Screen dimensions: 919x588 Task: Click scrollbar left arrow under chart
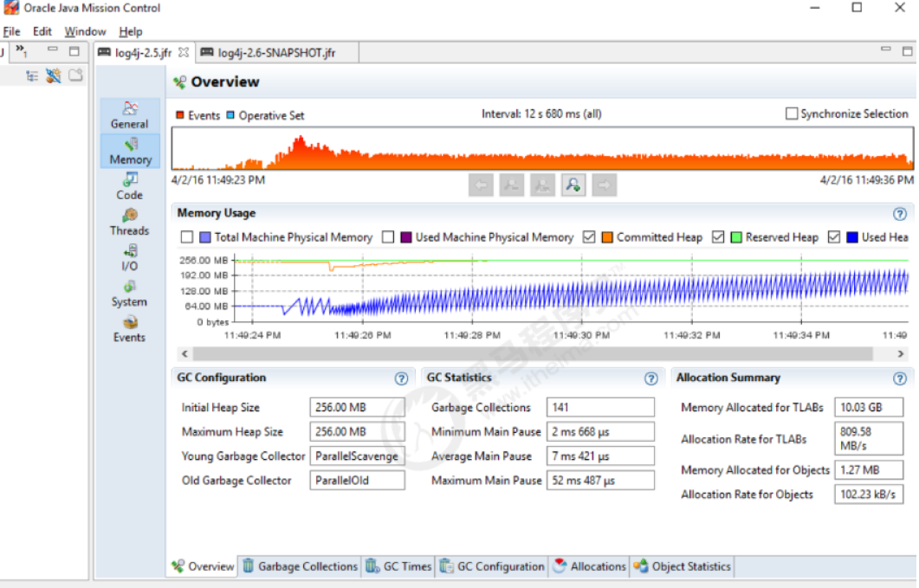pos(185,353)
